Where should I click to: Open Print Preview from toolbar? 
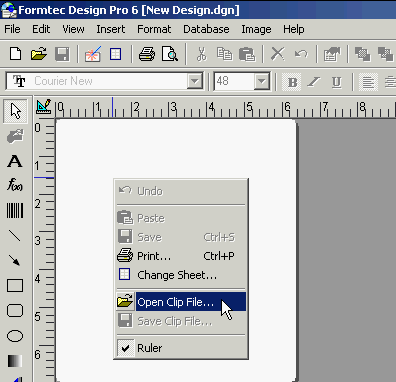point(170,54)
